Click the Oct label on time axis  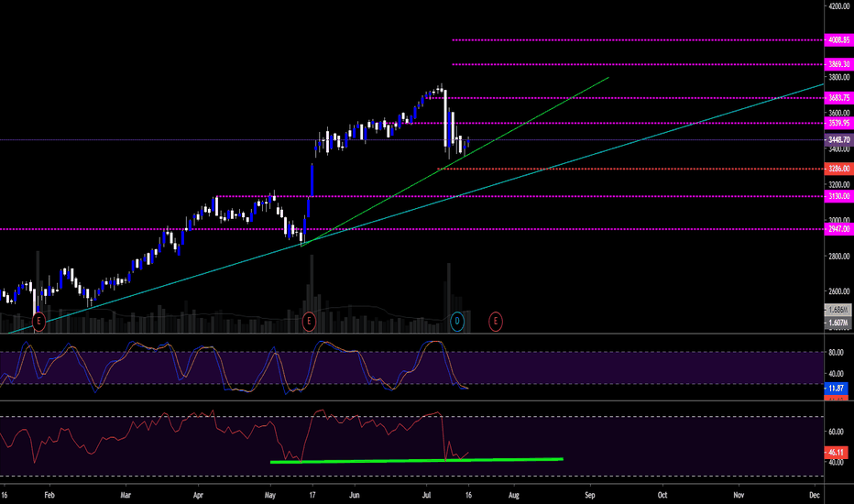click(662, 495)
